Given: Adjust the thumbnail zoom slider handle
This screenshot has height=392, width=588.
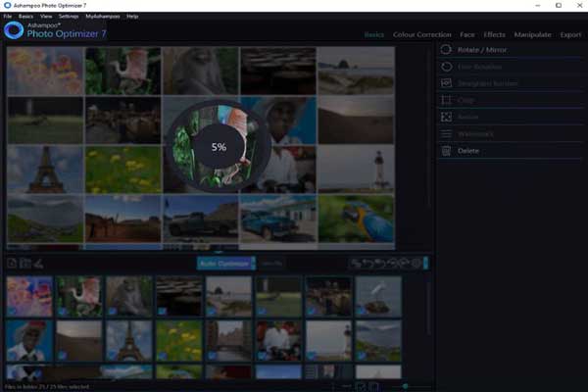Looking at the screenshot, I should pos(406,385).
